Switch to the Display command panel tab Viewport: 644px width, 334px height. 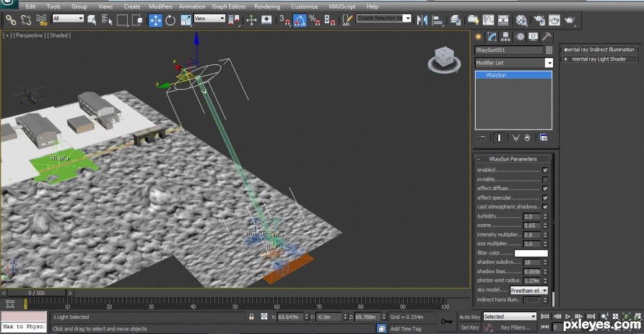point(533,37)
